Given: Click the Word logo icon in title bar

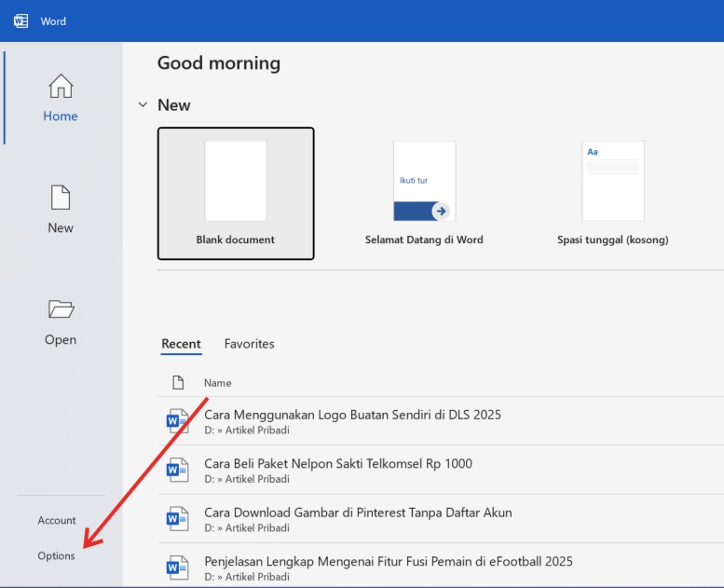Looking at the screenshot, I should click(20, 21).
